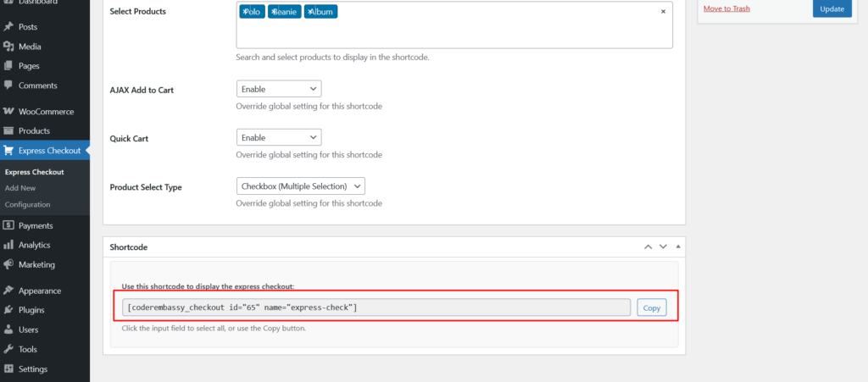Remove the Polo product tag
The height and width of the screenshot is (382, 868).
pyautogui.click(x=245, y=12)
